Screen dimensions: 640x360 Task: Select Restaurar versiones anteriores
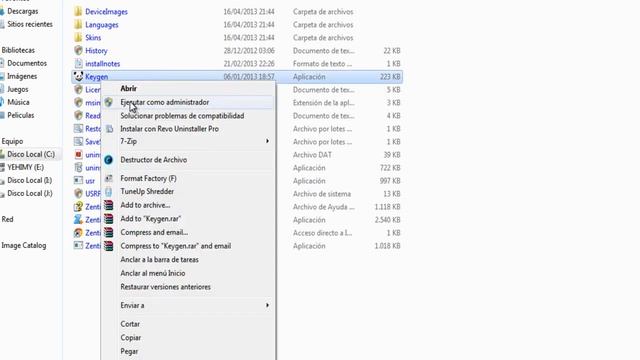(165, 287)
